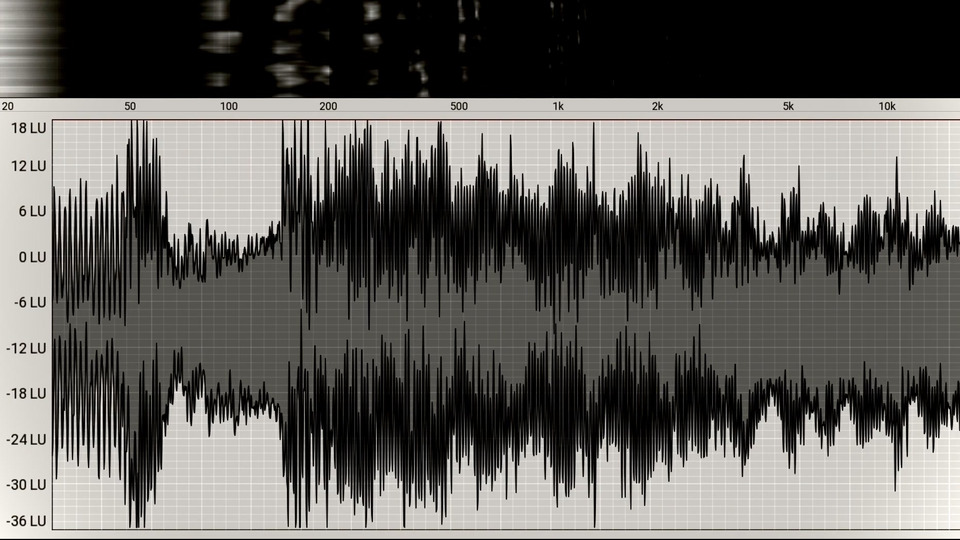
Task: Click the 6 LU level label
Action: point(32,211)
